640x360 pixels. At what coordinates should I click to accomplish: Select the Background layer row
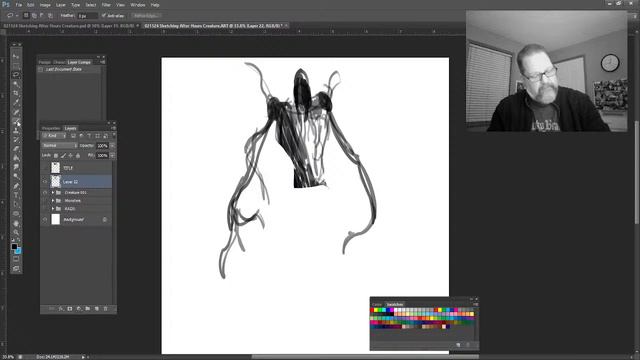point(77,219)
